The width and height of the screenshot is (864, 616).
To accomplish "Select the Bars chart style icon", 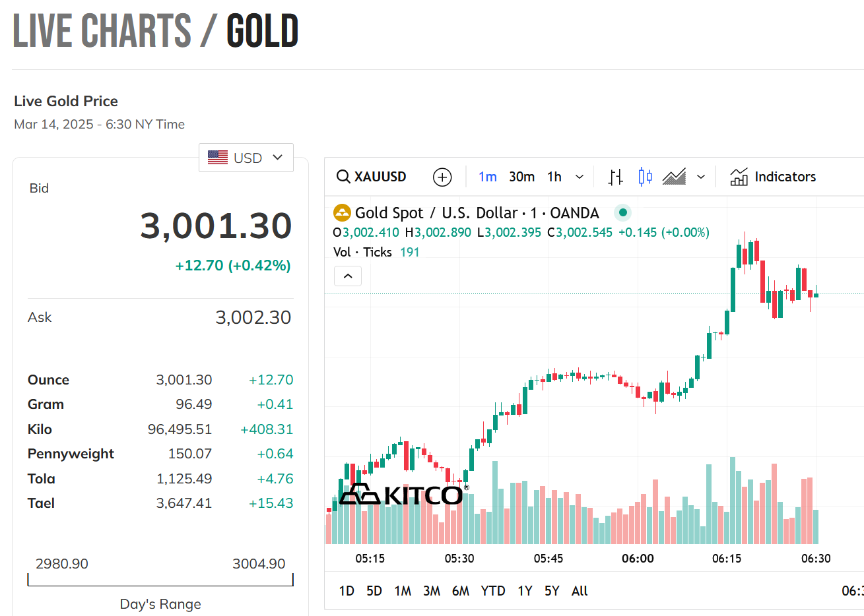I will tap(615, 177).
